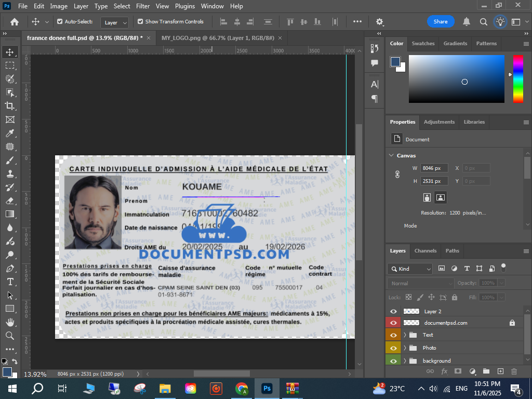The image size is (532, 399).
Task: Select the Eraser tool
Action: click(10, 201)
